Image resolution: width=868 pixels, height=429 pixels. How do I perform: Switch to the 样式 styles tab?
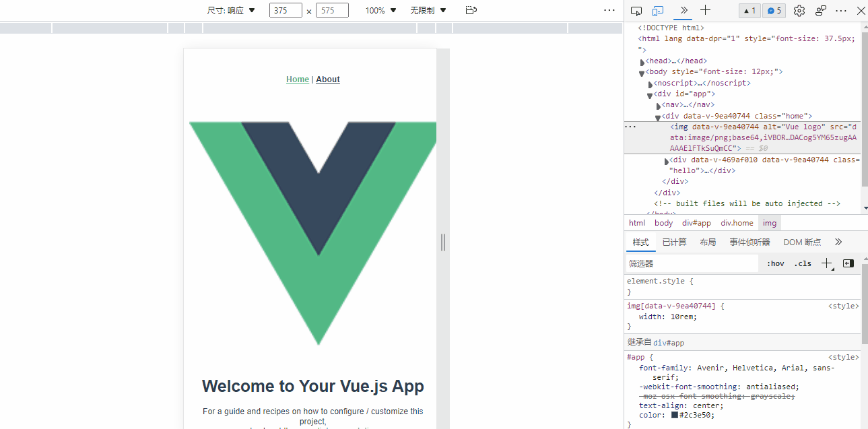pyautogui.click(x=640, y=242)
